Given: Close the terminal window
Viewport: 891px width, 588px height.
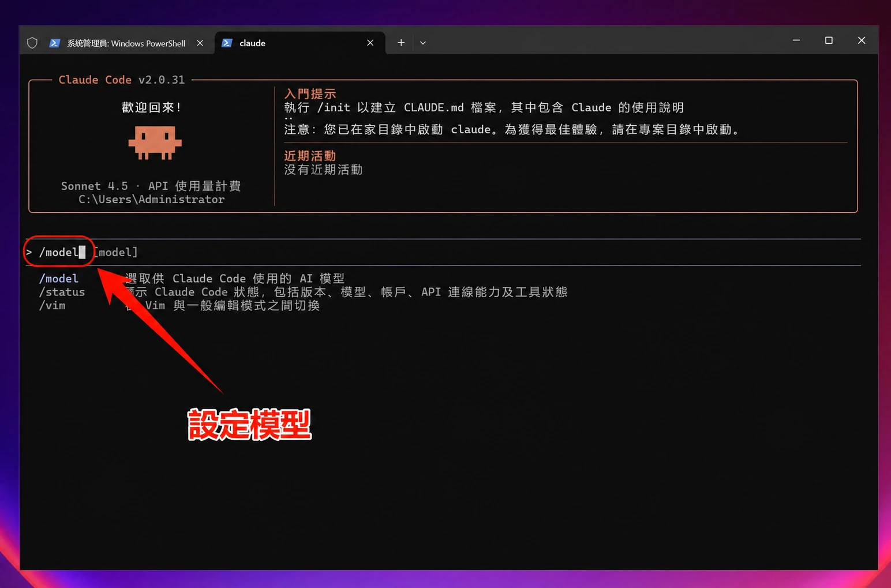Looking at the screenshot, I should click(x=862, y=40).
